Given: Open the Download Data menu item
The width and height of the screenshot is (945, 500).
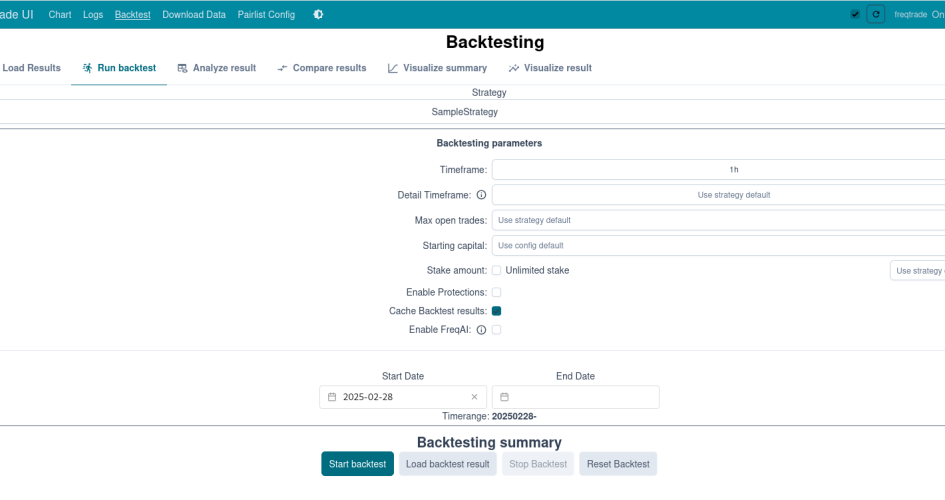Looking at the screenshot, I should point(195,15).
